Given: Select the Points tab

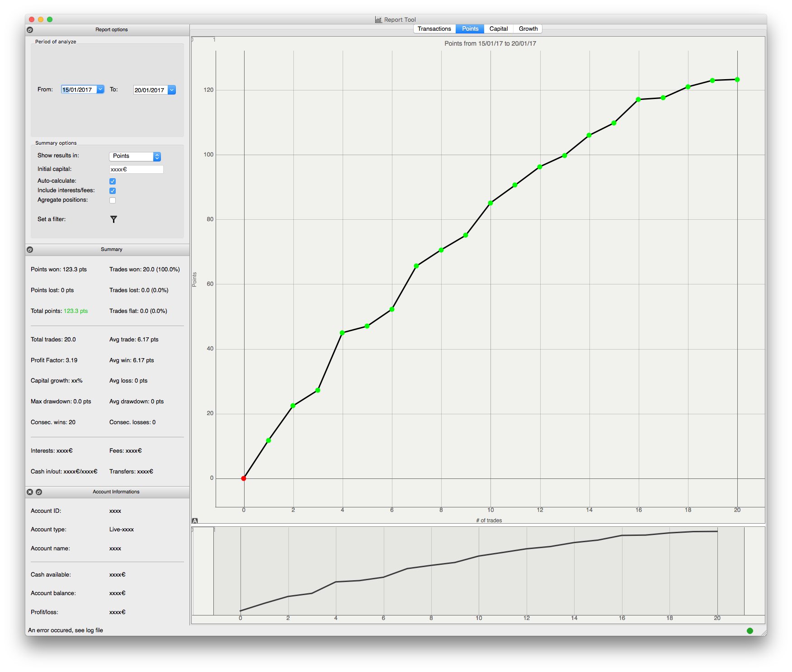Looking at the screenshot, I should 470,29.
